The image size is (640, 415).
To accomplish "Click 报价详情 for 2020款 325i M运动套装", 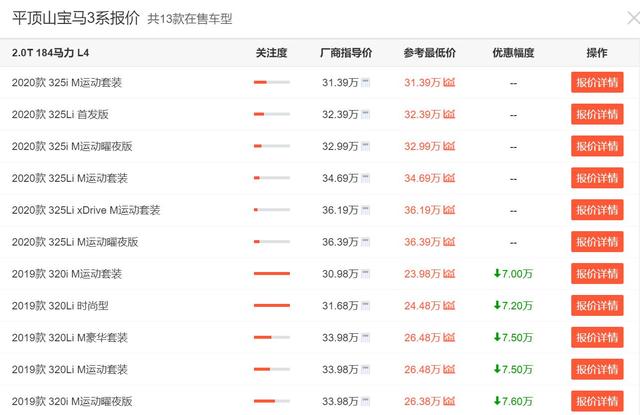I will coord(597,82).
